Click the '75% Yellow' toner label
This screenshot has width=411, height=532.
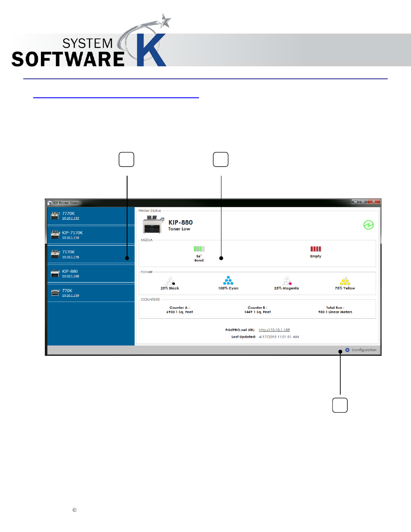345,288
